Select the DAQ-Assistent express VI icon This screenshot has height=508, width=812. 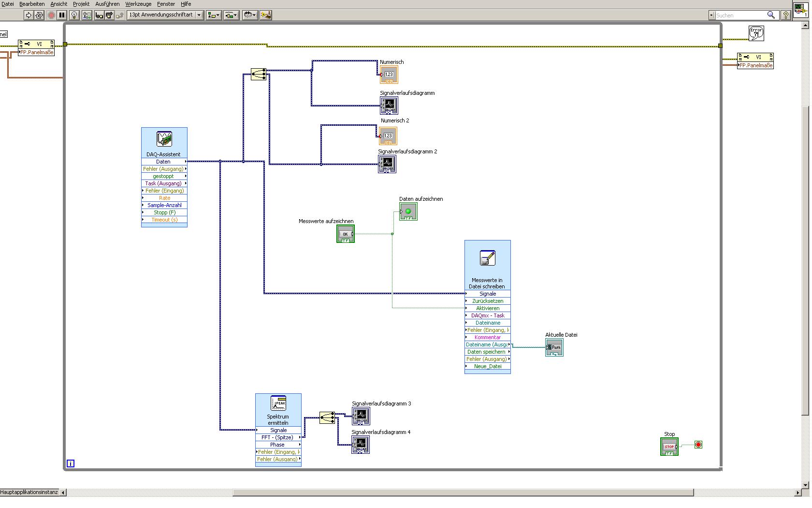[164, 139]
